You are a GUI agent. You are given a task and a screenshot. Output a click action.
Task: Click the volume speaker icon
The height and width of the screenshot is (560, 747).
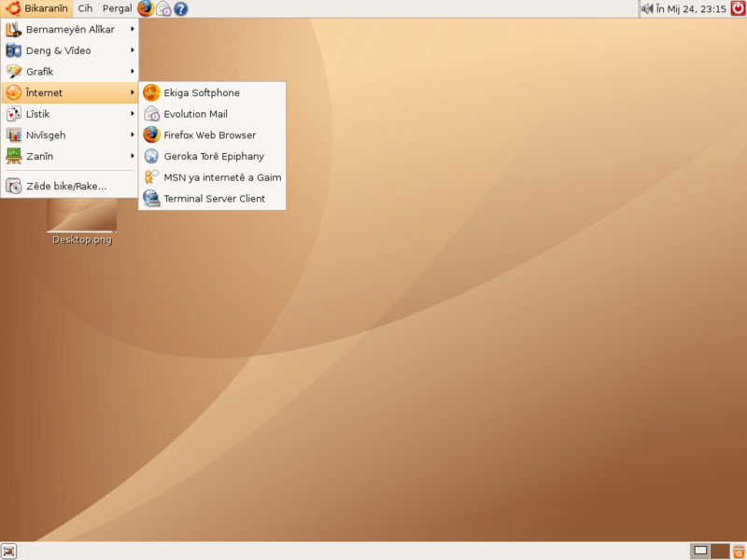647,8
